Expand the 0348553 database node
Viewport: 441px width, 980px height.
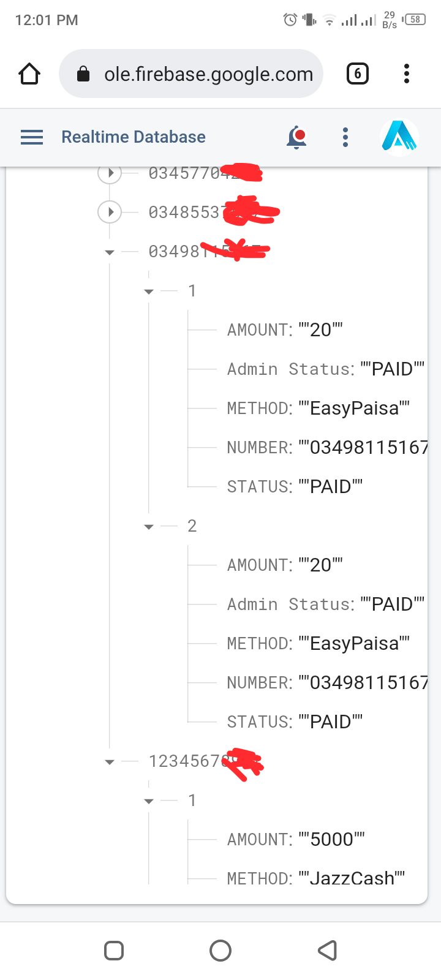click(x=110, y=213)
